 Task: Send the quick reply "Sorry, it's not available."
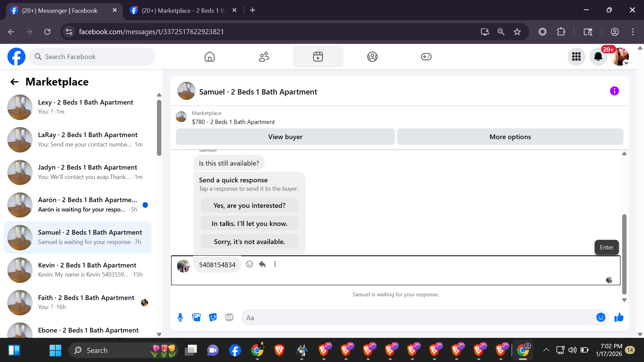(249, 242)
